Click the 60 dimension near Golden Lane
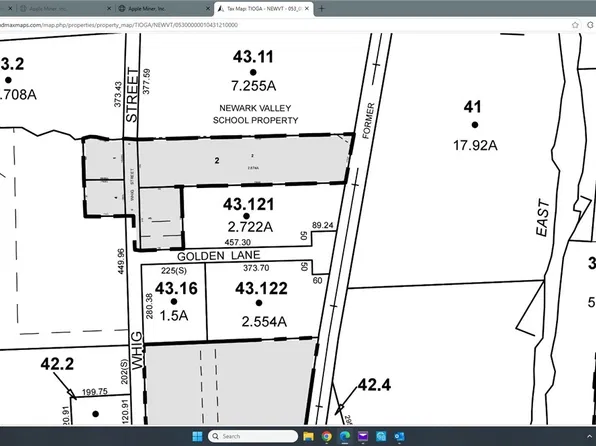This screenshot has height=446, width=596. tap(317, 281)
